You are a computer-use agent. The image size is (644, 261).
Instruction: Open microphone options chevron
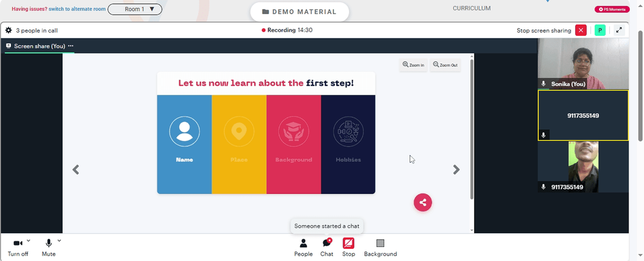pos(59,240)
